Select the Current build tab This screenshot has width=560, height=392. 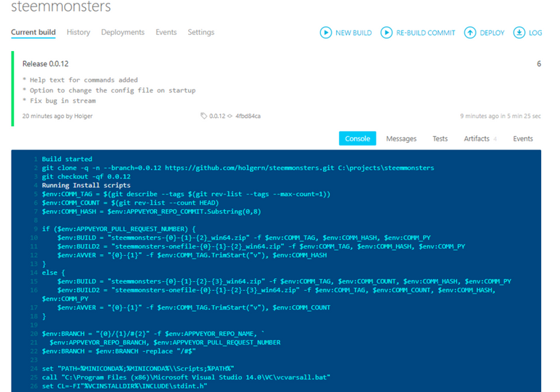[34, 33]
